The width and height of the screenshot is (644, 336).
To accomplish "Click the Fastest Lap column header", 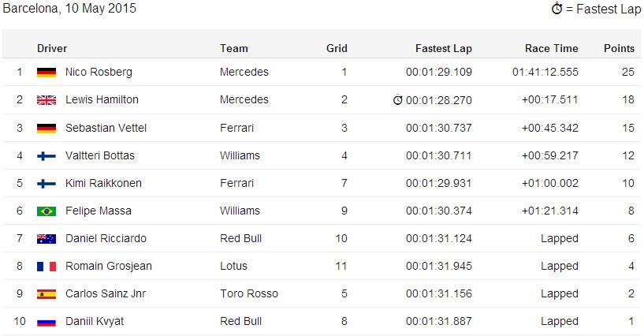I will pyautogui.click(x=443, y=48).
